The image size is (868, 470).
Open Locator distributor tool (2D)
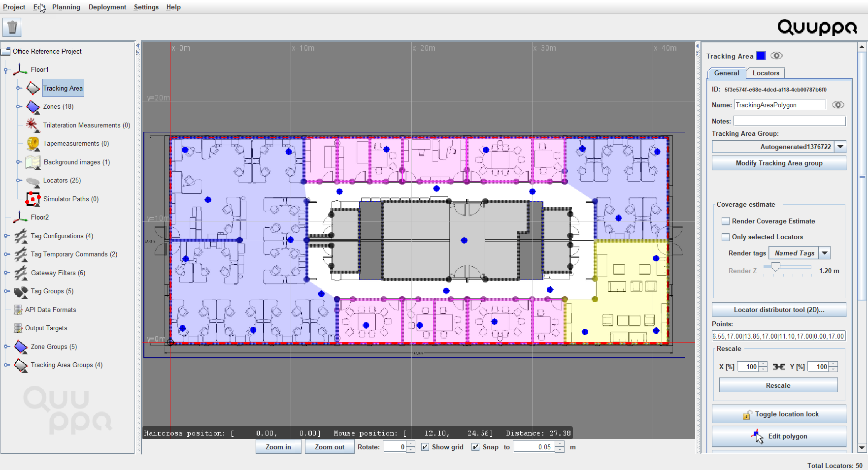(779, 310)
